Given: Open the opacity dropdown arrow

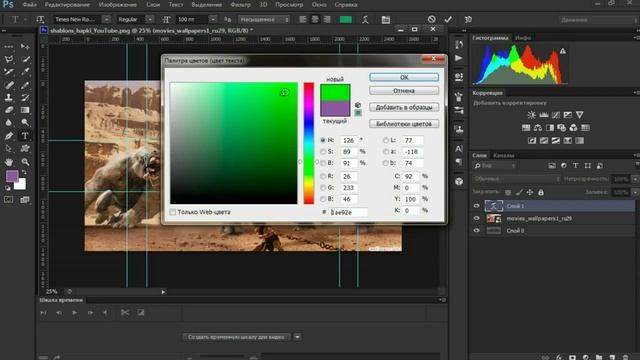Looking at the screenshot, I should click(635, 179).
